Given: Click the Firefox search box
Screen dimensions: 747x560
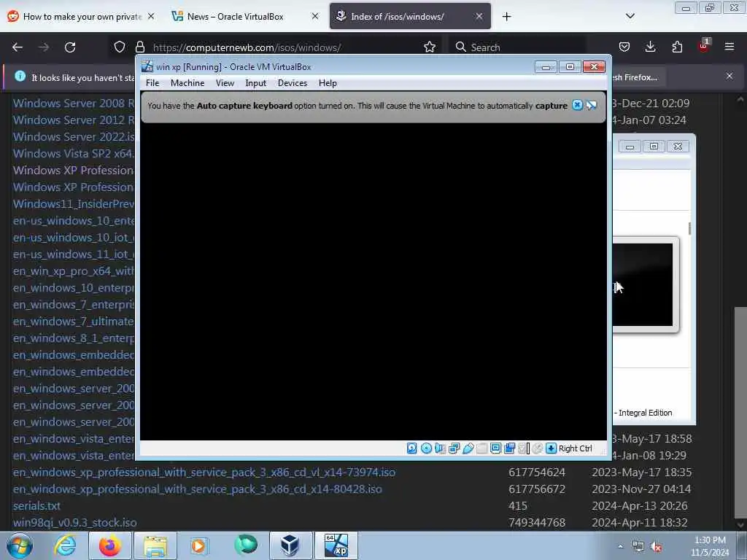Looking at the screenshot, I should pos(517,47).
